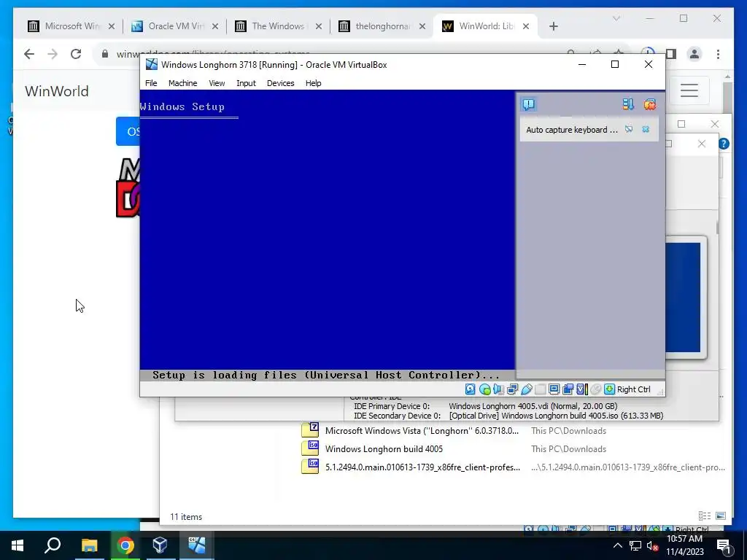Click the green-arrow keyboard capture indicator

609,389
